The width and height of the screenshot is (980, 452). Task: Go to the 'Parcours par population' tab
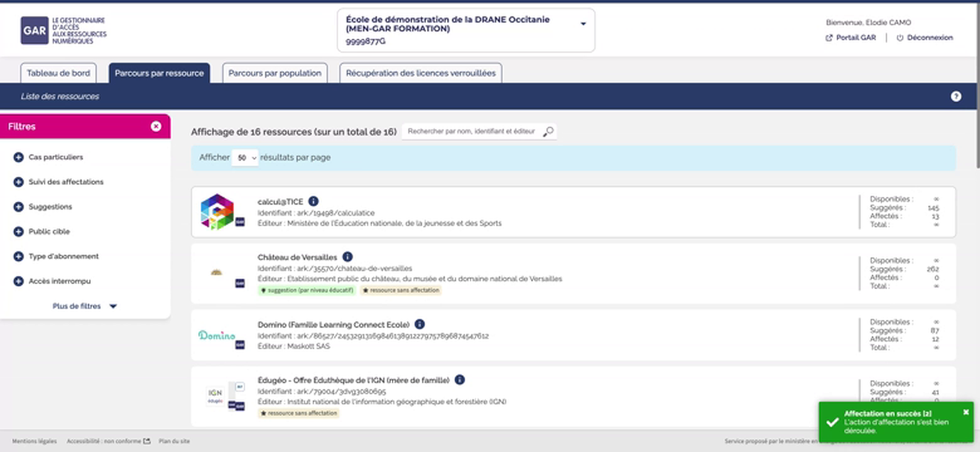tap(275, 73)
